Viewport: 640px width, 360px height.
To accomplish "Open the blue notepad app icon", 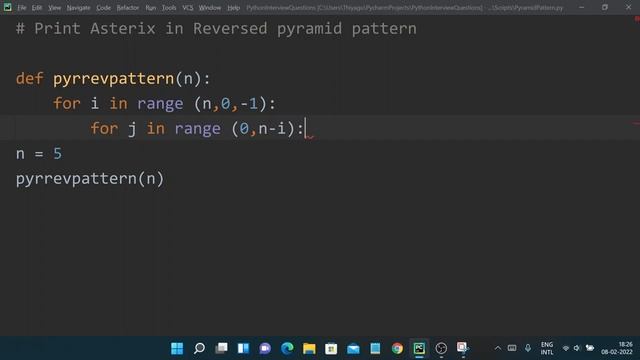I will point(375,348).
